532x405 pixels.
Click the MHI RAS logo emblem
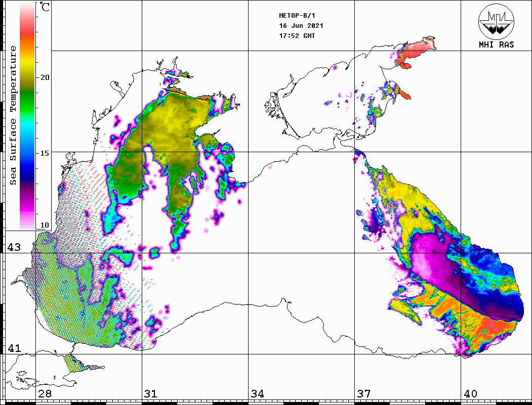tap(496, 21)
